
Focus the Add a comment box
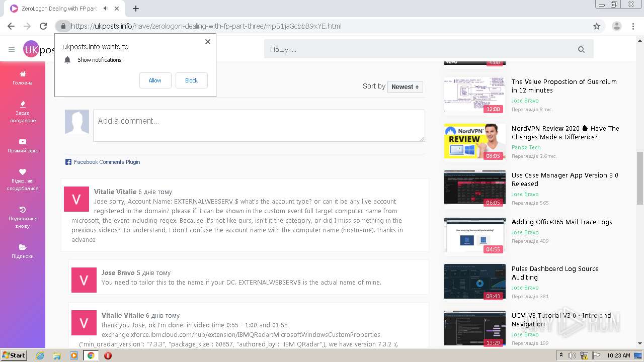click(259, 126)
